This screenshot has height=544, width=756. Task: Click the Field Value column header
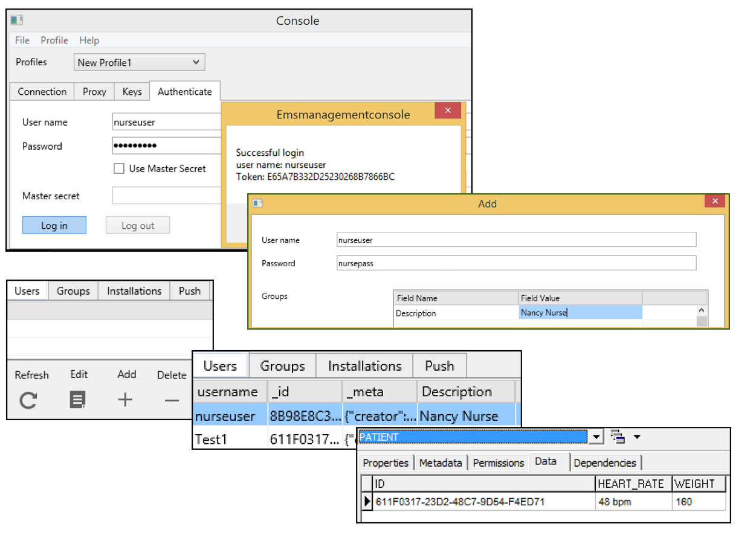(581, 298)
